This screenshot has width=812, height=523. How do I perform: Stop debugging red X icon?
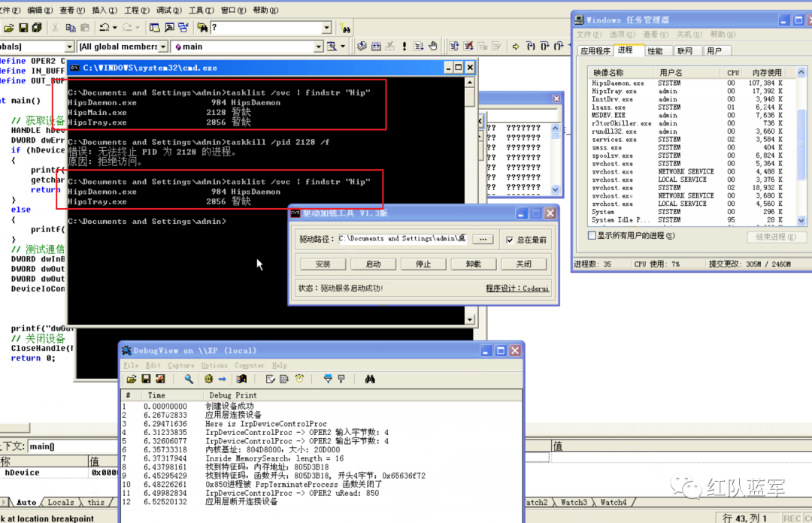pyautogui.click(x=468, y=46)
